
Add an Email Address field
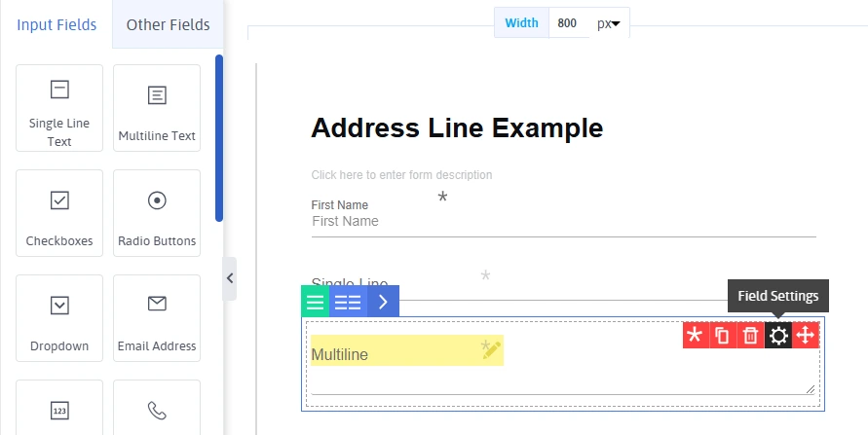[x=157, y=318]
